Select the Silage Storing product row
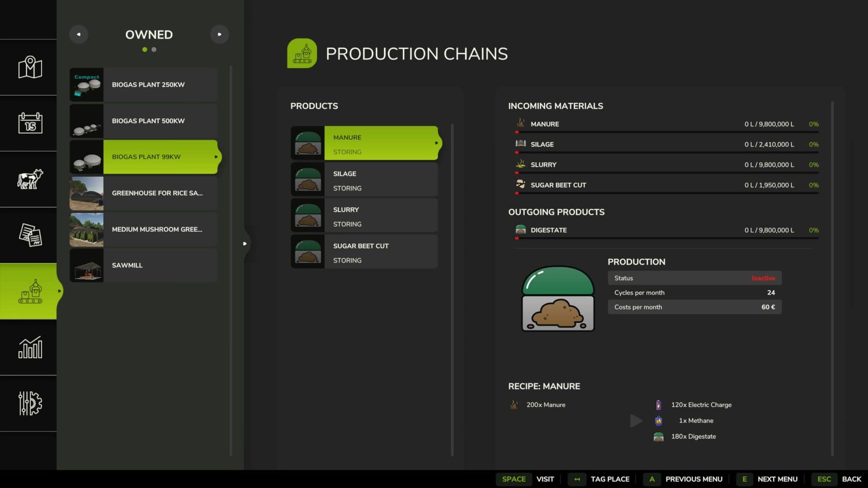Image resolution: width=868 pixels, height=488 pixels. point(364,179)
